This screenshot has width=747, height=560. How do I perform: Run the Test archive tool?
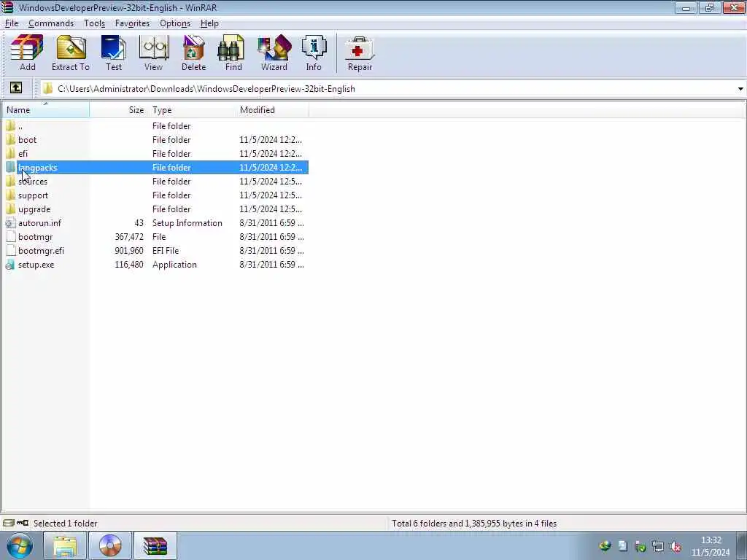pyautogui.click(x=114, y=52)
